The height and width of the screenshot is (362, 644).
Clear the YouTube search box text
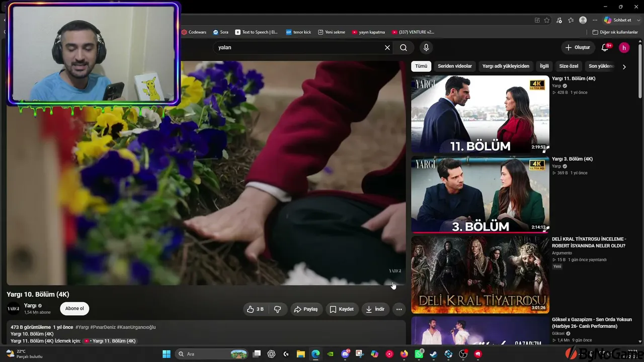[x=387, y=48]
